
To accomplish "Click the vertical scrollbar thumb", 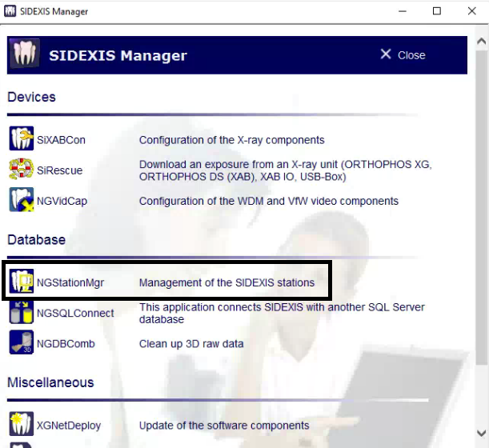I will tap(482, 207).
